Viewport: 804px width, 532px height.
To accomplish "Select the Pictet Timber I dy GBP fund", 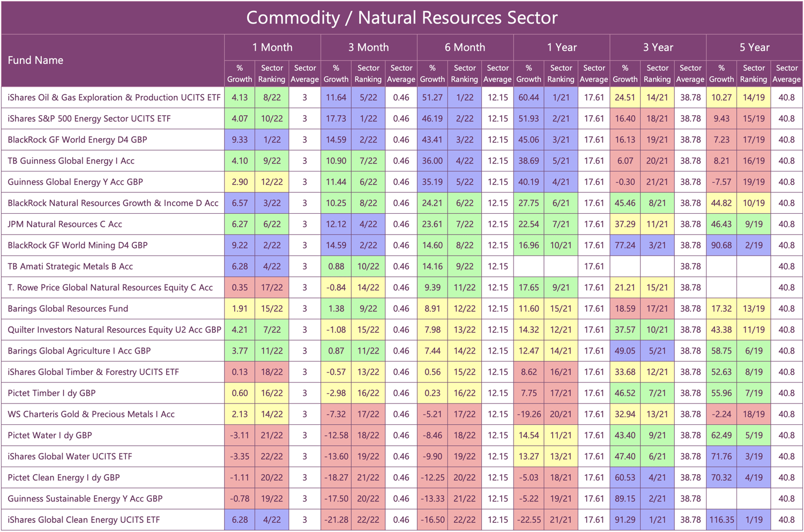I will (51, 393).
